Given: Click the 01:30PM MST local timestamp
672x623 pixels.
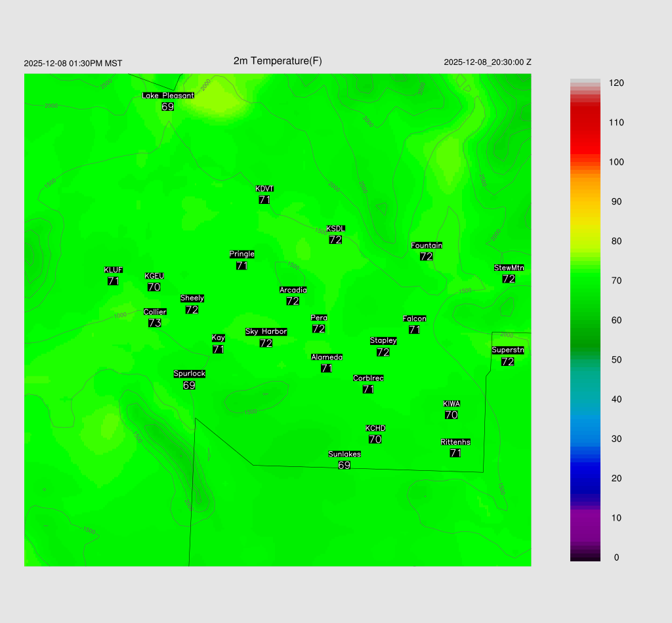Looking at the screenshot, I should tap(73, 64).
